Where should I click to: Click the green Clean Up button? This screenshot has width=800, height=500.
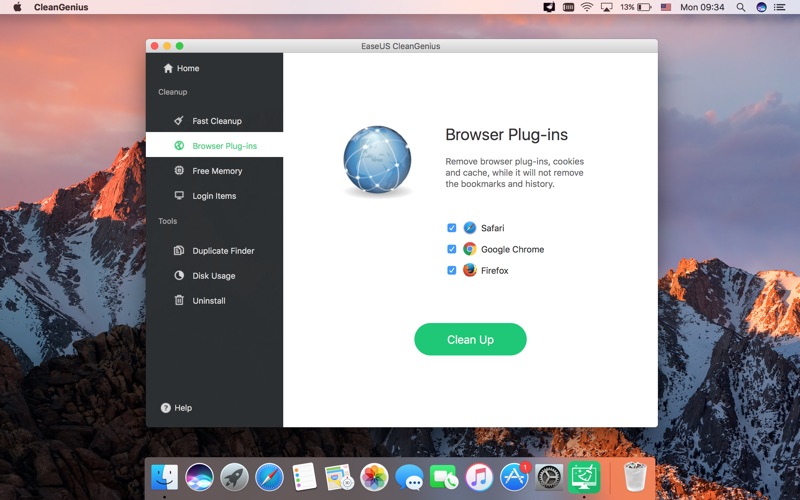click(x=470, y=339)
